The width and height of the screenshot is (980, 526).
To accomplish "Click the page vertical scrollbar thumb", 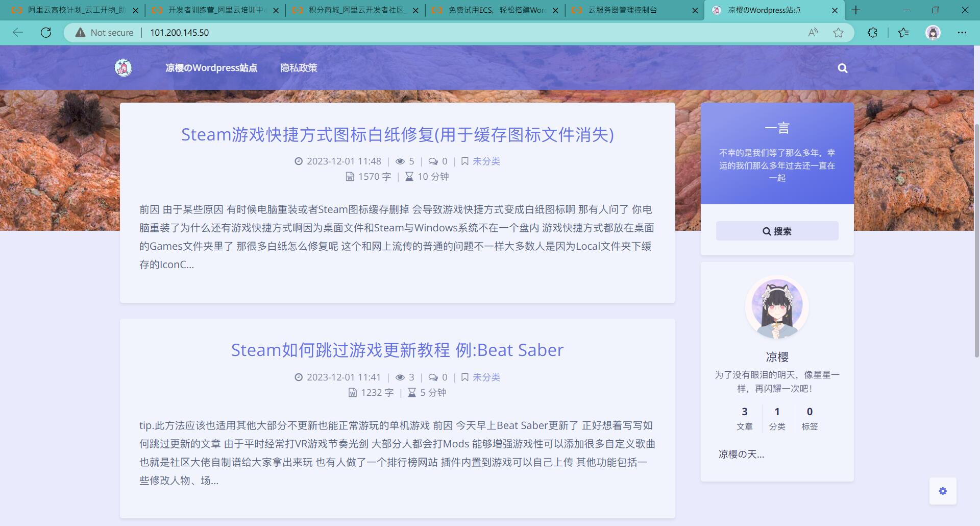I will [x=977, y=240].
